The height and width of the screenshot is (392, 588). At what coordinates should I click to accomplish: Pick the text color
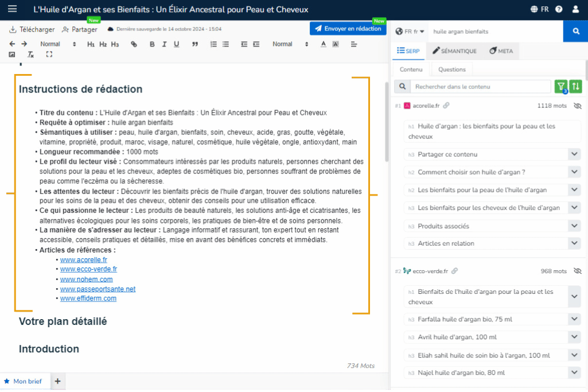pos(324,44)
